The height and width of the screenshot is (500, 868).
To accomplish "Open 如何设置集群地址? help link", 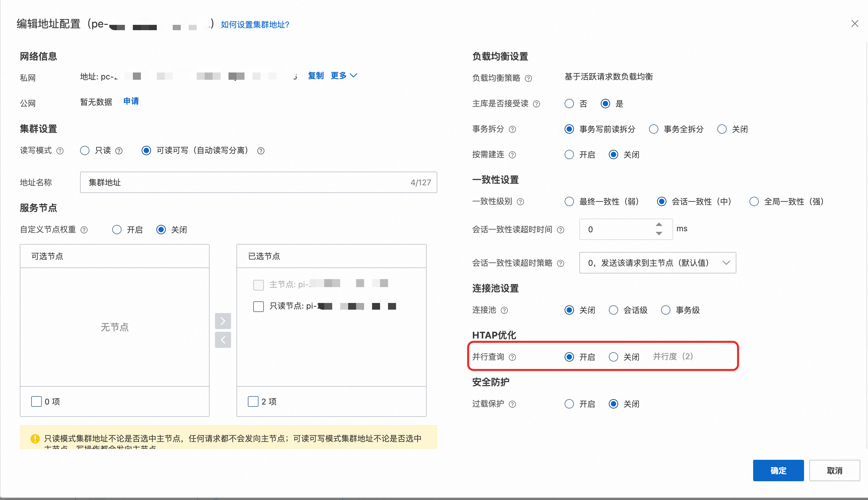I will (x=255, y=25).
